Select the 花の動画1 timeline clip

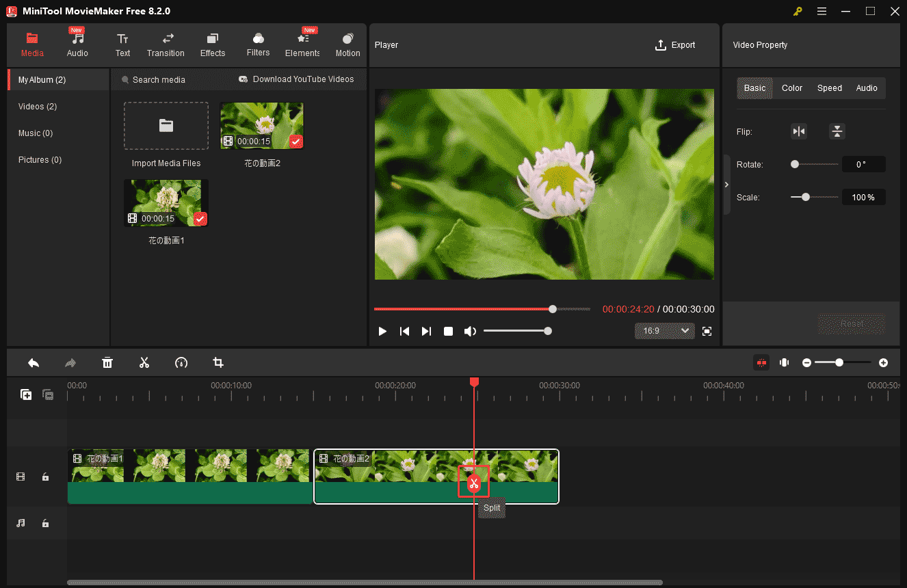tap(189, 477)
